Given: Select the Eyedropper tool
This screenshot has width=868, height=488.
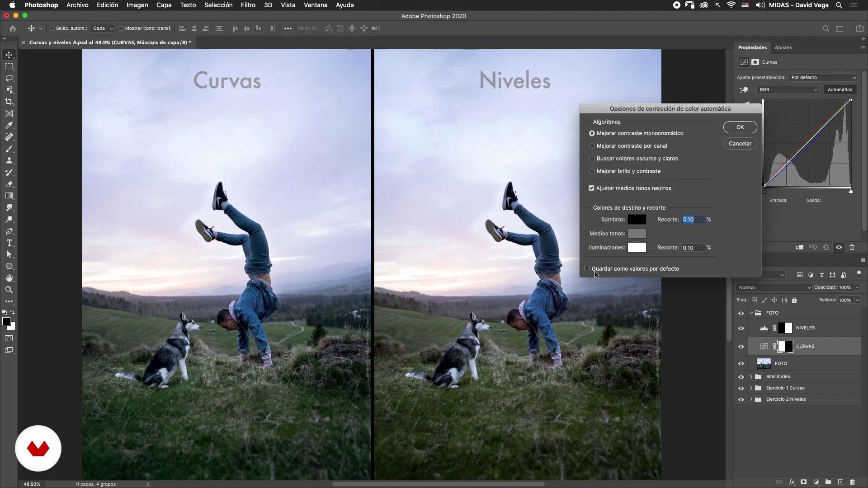Looking at the screenshot, I should pos(9,125).
